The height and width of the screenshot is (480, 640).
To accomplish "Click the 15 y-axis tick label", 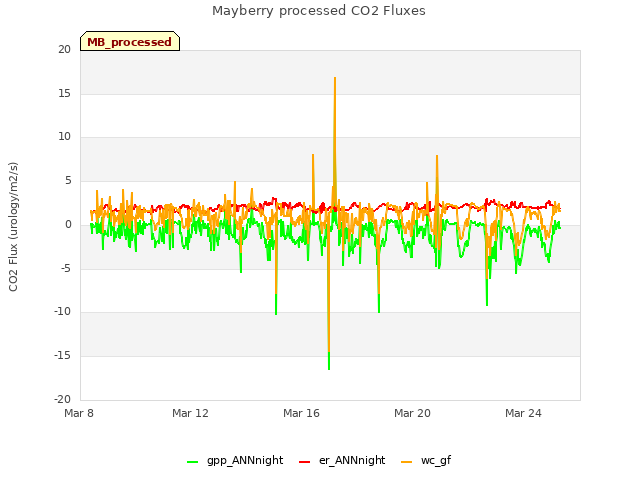I will (64, 93).
